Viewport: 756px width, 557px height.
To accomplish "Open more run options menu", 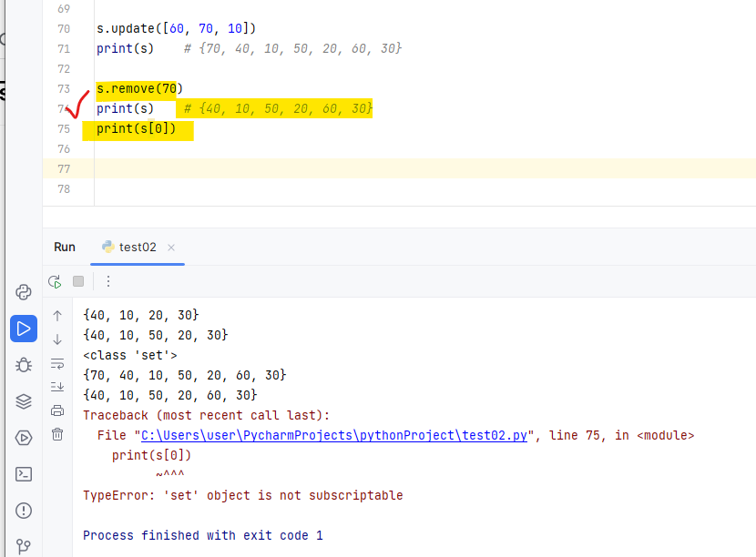I will 108,281.
